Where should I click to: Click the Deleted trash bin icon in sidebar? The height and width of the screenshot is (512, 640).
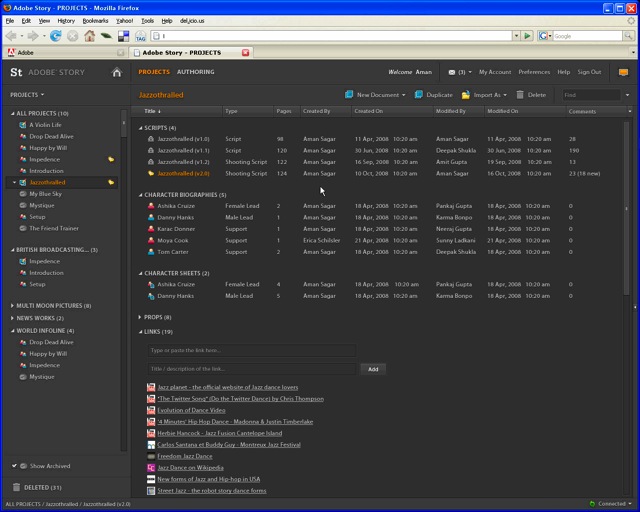16,487
